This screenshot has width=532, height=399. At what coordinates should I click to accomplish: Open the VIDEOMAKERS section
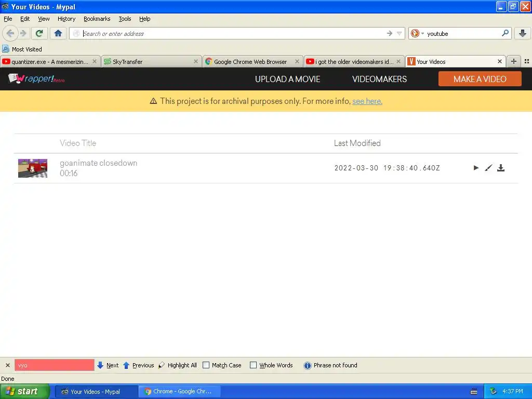[x=379, y=79]
